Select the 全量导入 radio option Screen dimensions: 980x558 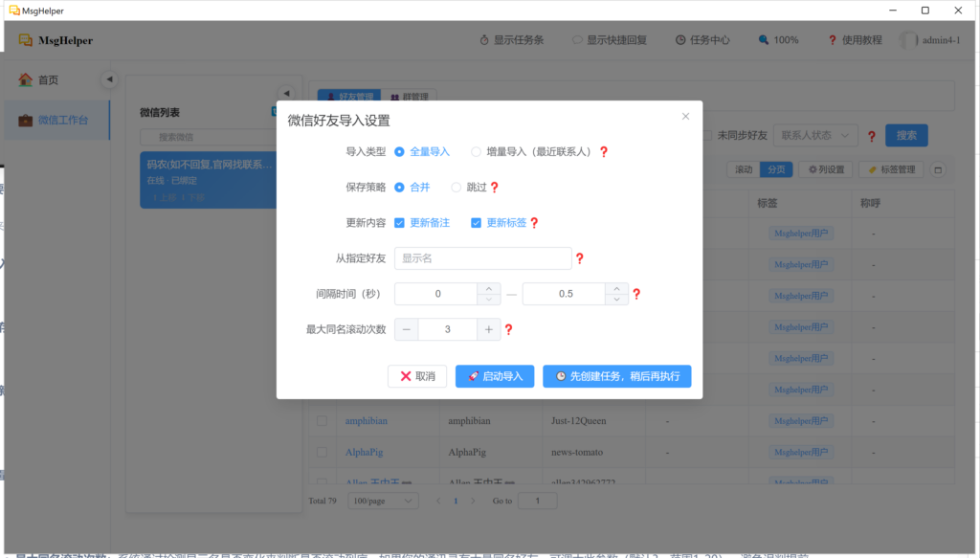tap(400, 151)
